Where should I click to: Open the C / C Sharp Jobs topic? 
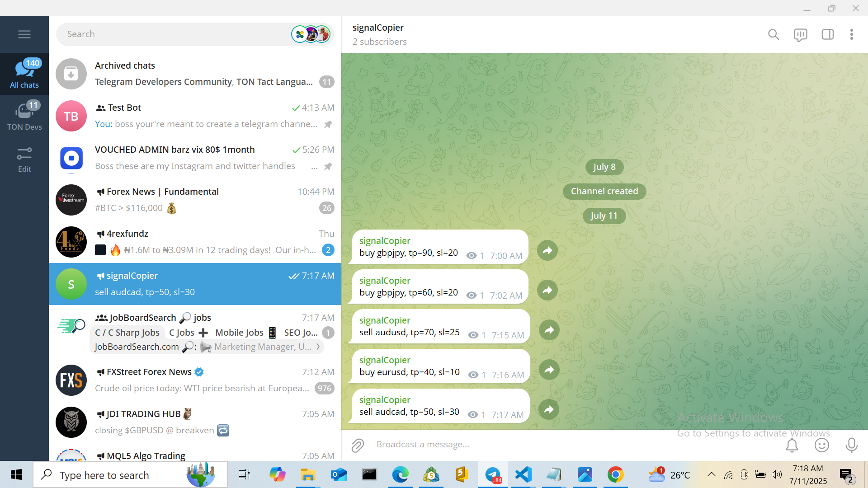click(127, 333)
